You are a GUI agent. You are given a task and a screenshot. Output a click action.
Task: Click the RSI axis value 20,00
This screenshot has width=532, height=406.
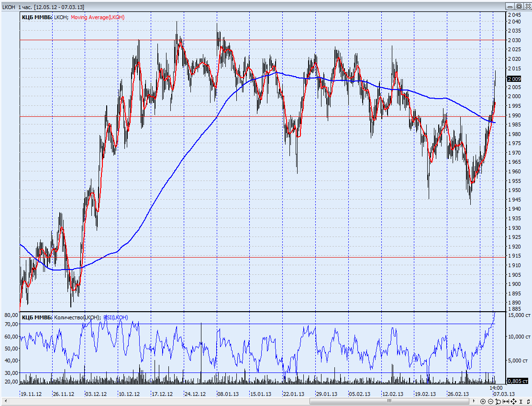pyautogui.click(x=11, y=382)
